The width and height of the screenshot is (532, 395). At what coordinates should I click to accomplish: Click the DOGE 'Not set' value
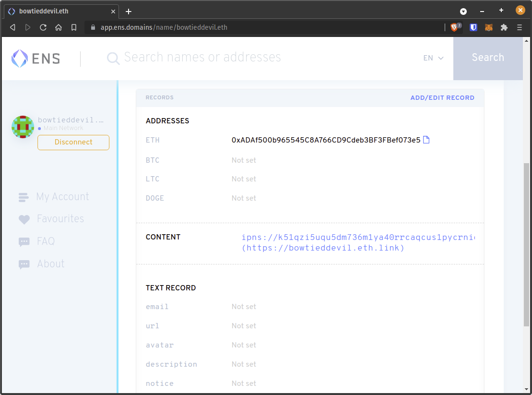[244, 198]
